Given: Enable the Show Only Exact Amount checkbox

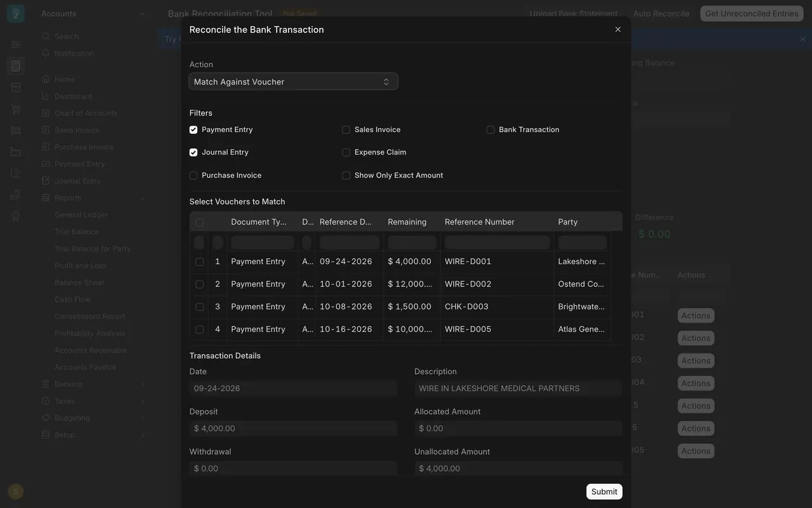Looking at the screenshot, I should click(x=346, y=175).
